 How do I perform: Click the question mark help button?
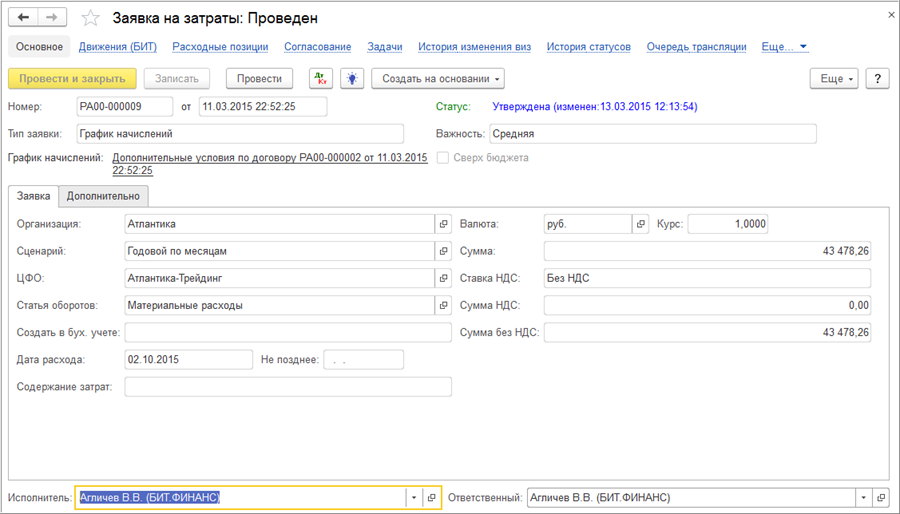(x=877, y=79)
